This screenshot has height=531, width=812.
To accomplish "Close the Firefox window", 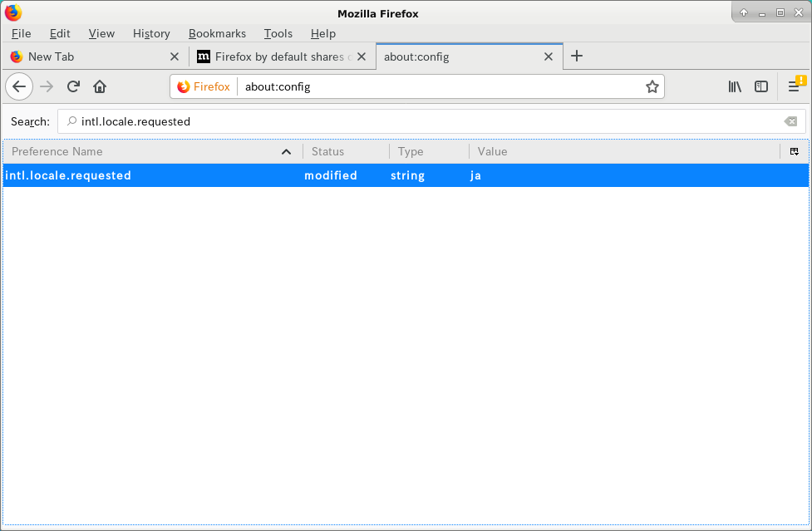I will [x=799, y=13].
